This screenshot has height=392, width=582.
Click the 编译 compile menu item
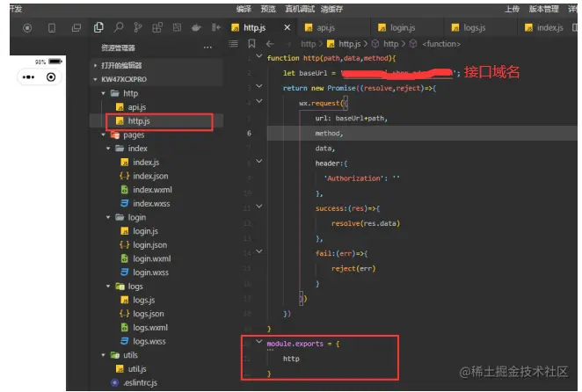(x=244, y=9)
